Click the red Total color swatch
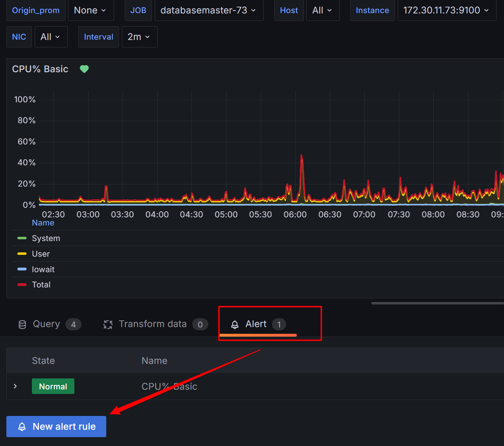The image size is (504, 446). (x=22, y=285)
